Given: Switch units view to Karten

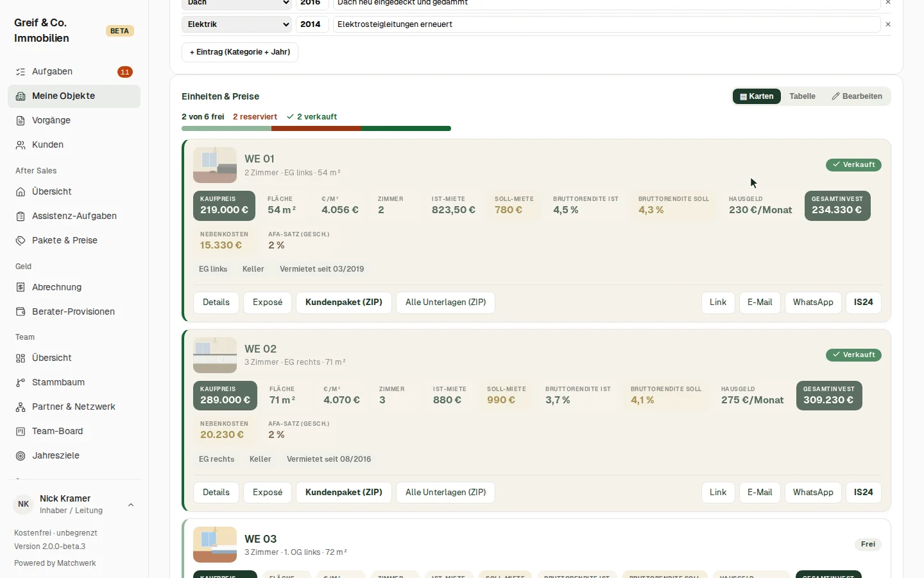Looking at the screenshot, I should pos(757,96).
